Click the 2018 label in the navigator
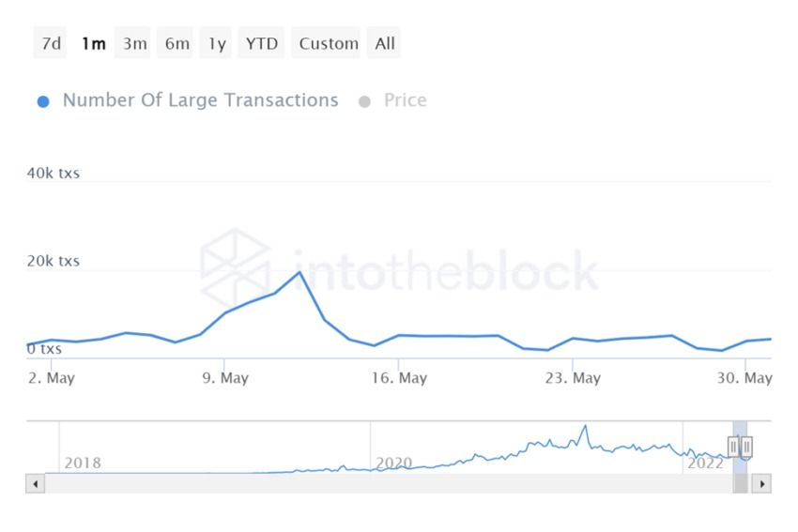 click(x=83, y=463)
